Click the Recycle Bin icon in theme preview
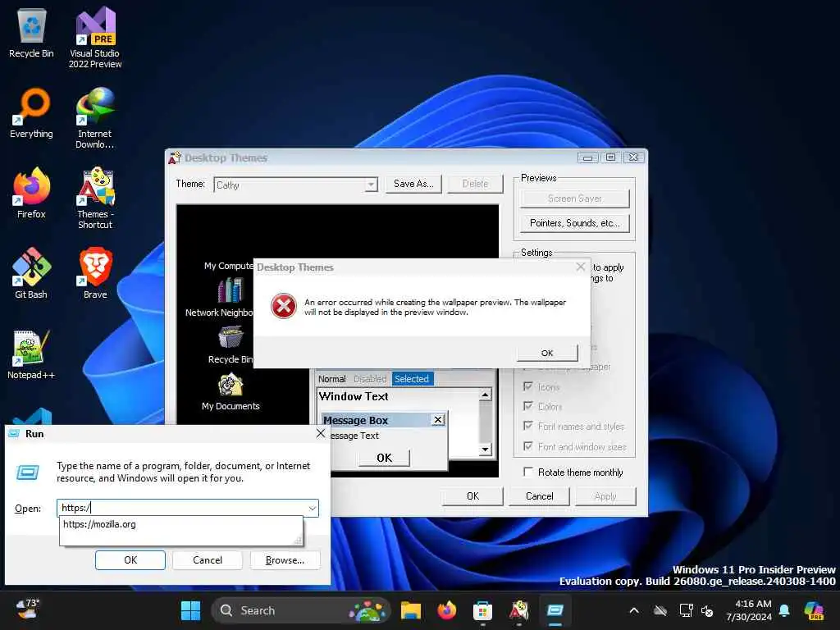This screenshot has height=630, width=840. click(x=231, y=337)
